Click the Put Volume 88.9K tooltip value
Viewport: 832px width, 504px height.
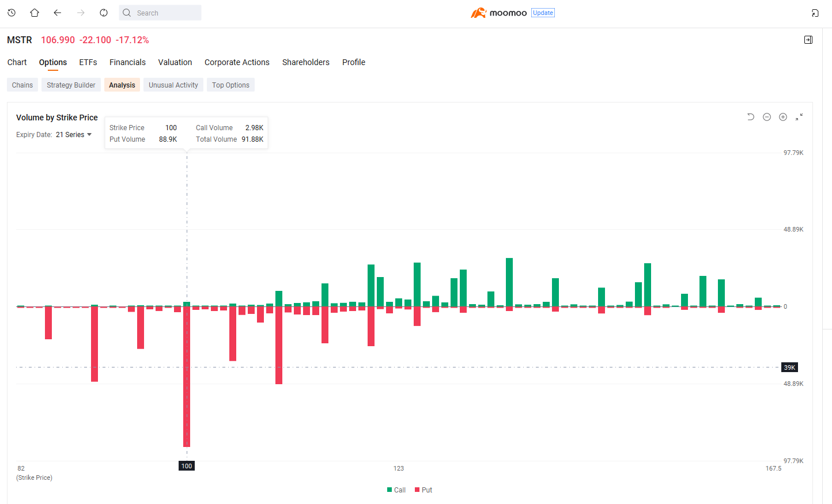(x=168, y=139)
